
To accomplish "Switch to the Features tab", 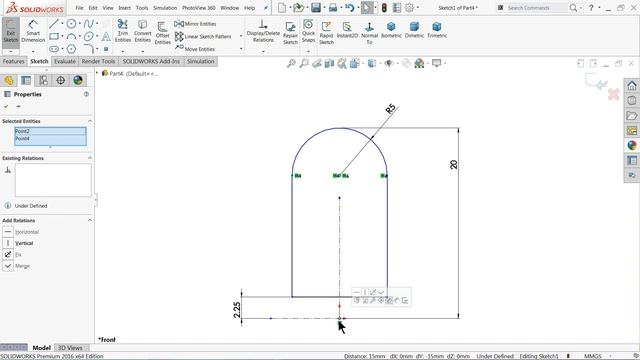I will pos(13,62).
